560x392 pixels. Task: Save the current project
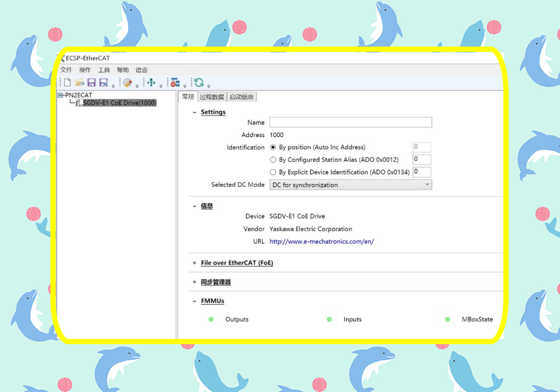tap(92, 82)
